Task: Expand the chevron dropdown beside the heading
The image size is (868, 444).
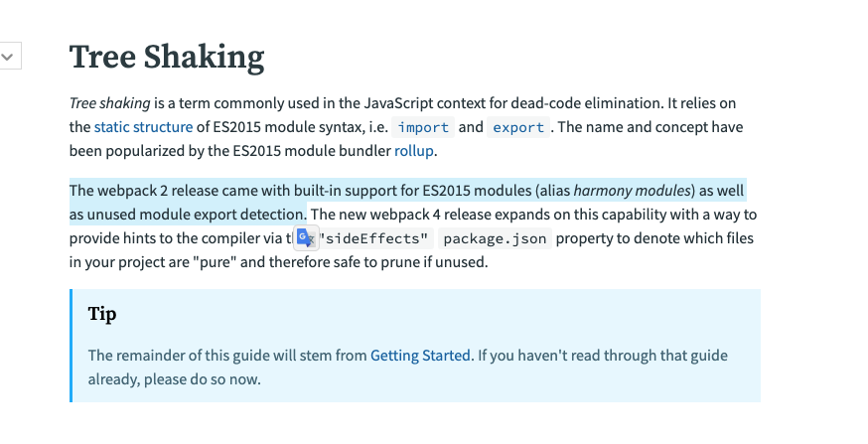Action: 8,56
